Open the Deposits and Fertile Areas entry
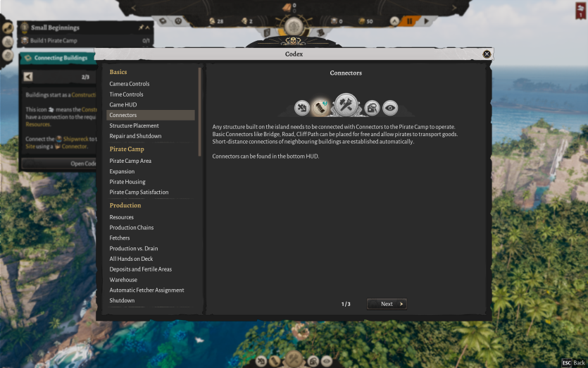The height and width of the screenshot is (368, 588). tap(140, 269)
